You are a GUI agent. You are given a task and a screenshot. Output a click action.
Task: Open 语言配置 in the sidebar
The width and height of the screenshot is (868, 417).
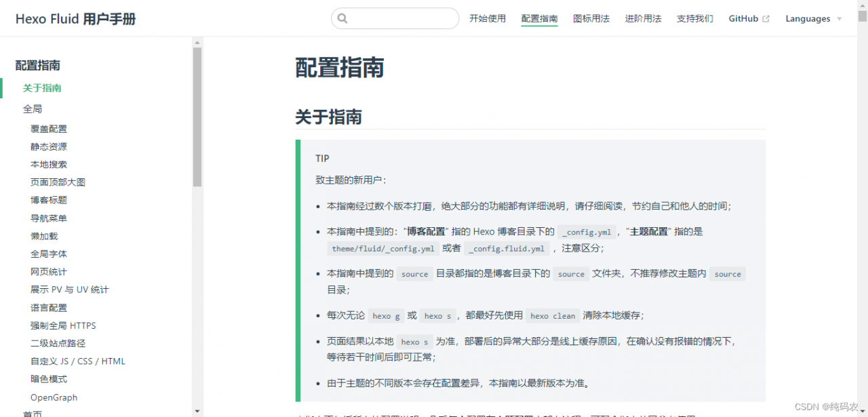pyautogui.click(x=49, y=308)
